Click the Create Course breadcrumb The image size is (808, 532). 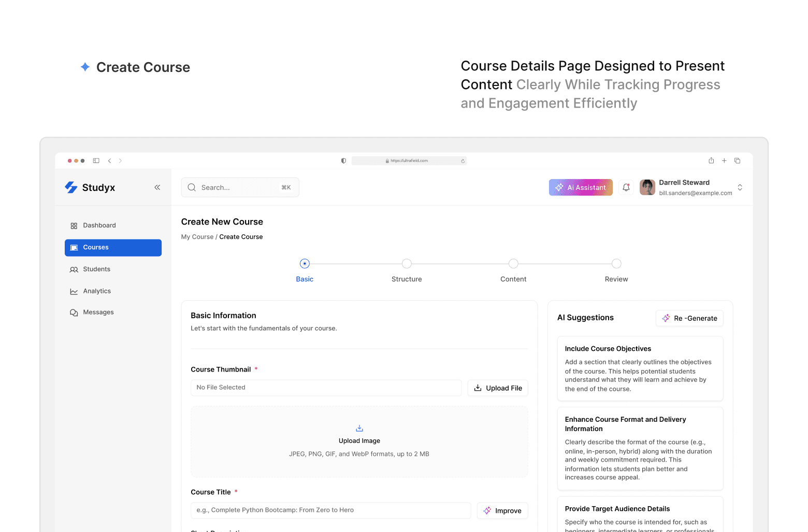click(241, 237)
